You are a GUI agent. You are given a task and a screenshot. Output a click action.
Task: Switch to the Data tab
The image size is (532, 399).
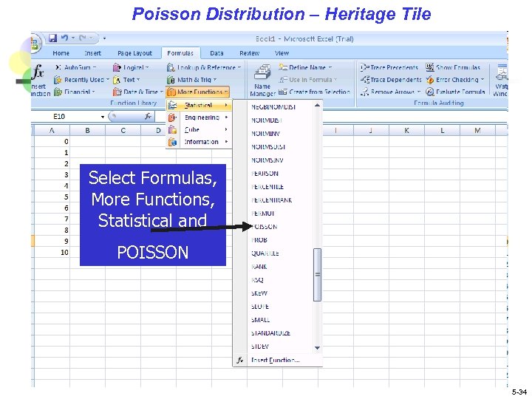pos(216,53)
